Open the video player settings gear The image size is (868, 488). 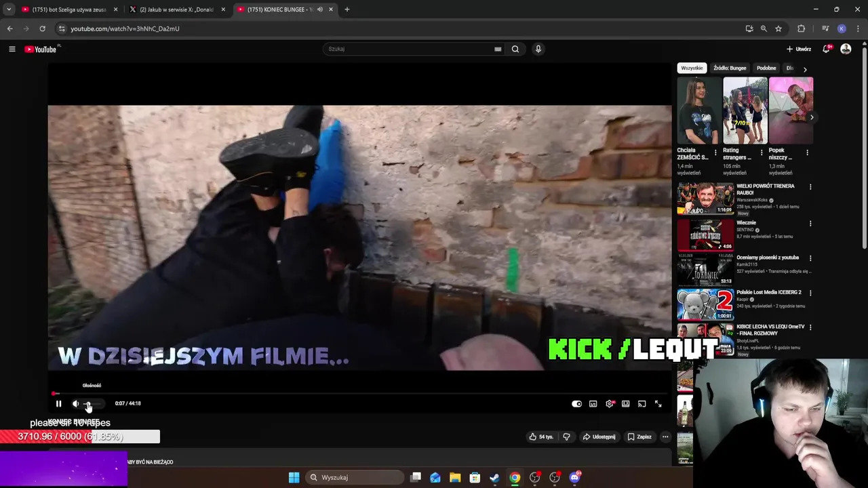[610, 404]
